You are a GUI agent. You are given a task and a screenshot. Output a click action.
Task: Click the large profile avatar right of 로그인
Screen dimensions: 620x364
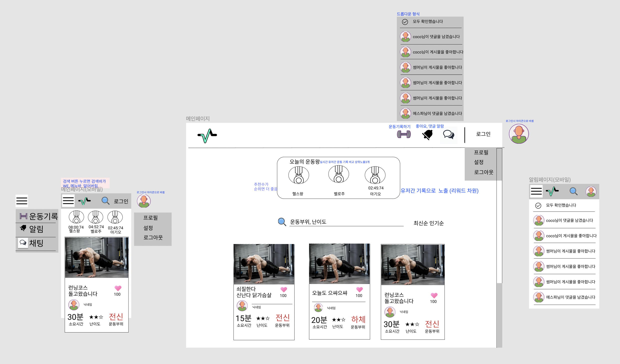[x=519, y=134]
